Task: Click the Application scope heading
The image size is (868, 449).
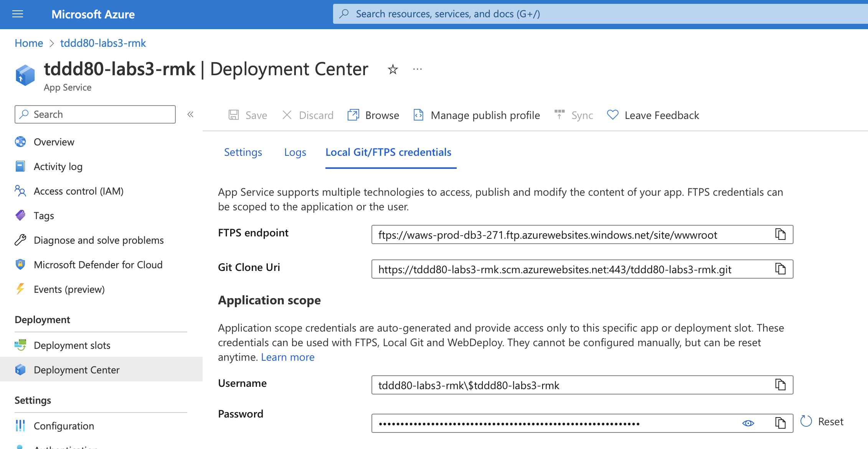Action: pyautogui.click(x=269, y=300)
